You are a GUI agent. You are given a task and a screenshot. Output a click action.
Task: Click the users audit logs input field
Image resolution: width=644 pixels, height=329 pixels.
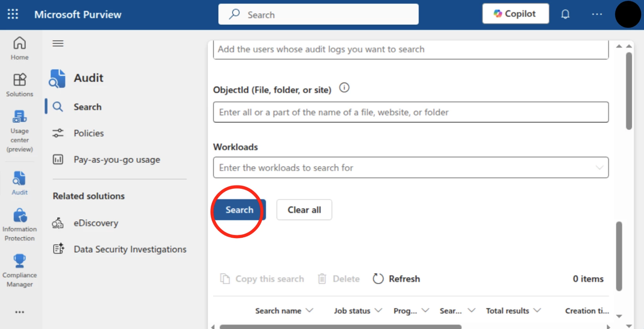(411, 49)
